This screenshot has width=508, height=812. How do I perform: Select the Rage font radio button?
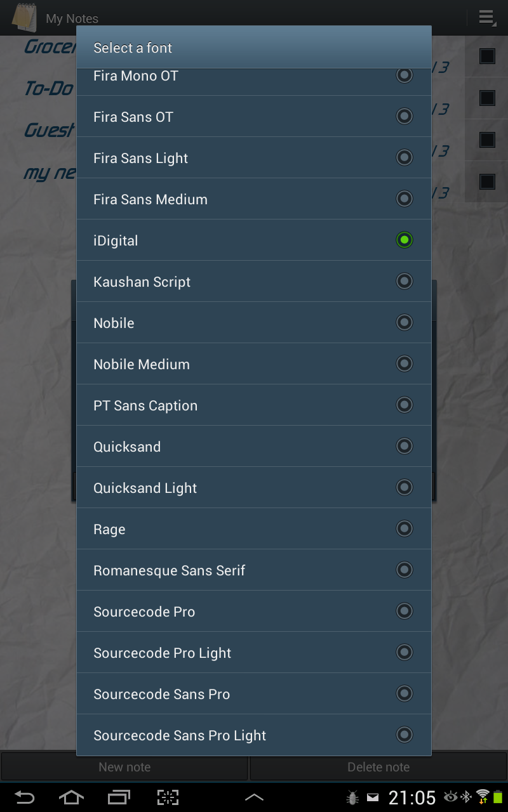coord(404,528)
